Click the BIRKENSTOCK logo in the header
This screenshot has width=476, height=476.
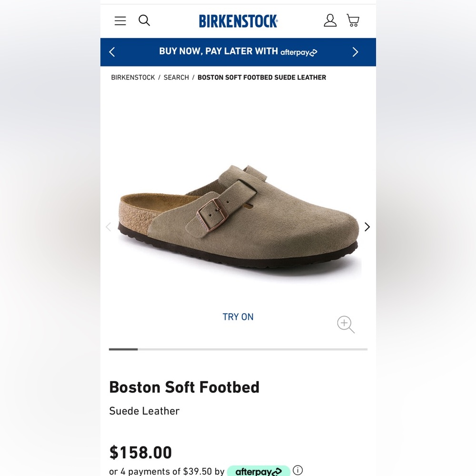(x=238, y=20)
